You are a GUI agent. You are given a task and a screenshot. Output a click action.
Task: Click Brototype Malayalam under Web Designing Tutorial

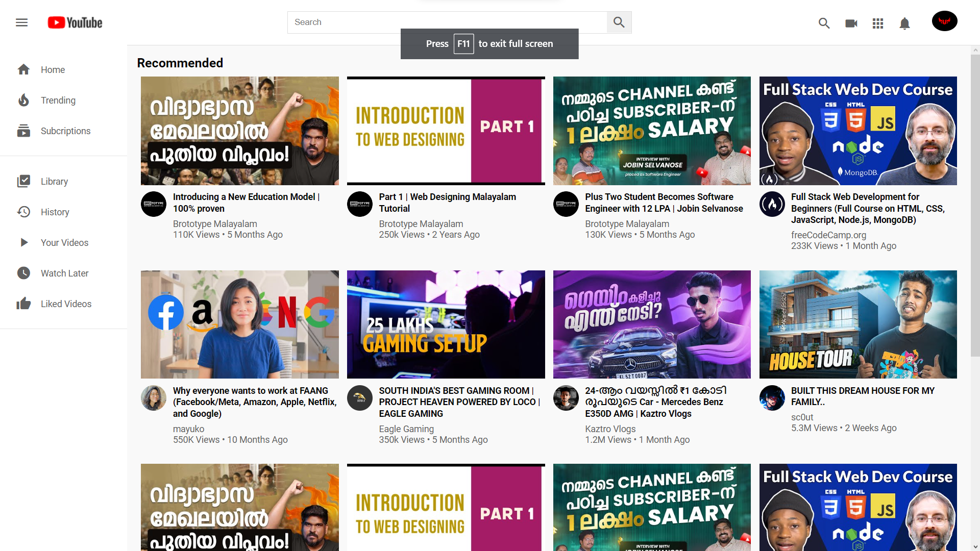(421, 224)
